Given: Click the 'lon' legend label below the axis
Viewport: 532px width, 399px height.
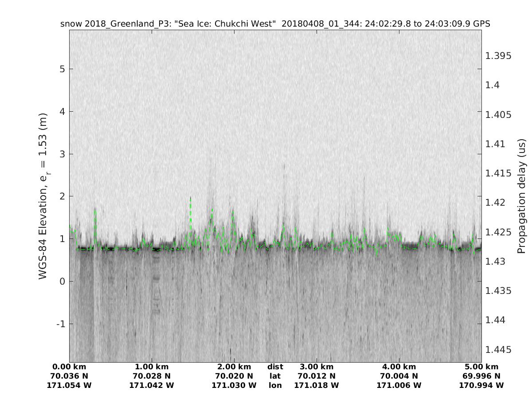Looking at the screenshot, I should [275, 386].
